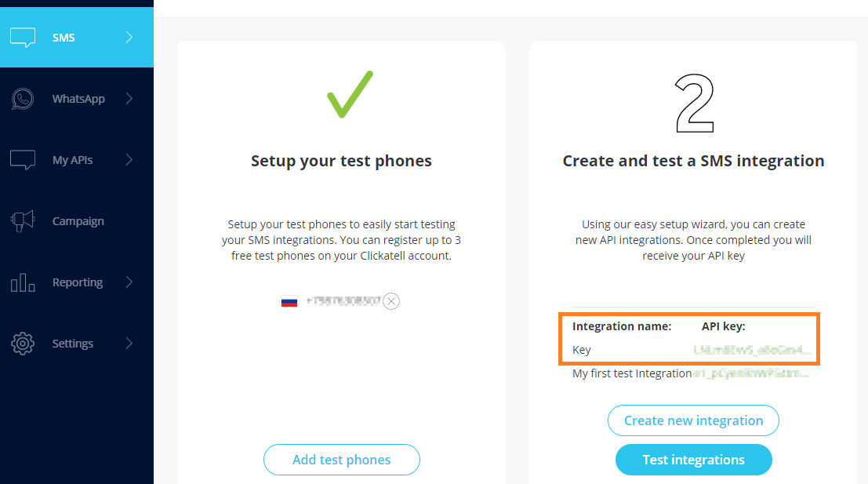868x484 pixels.
Task: Click the Reporting bar chart icon
Action: click(x=23, y=282)
